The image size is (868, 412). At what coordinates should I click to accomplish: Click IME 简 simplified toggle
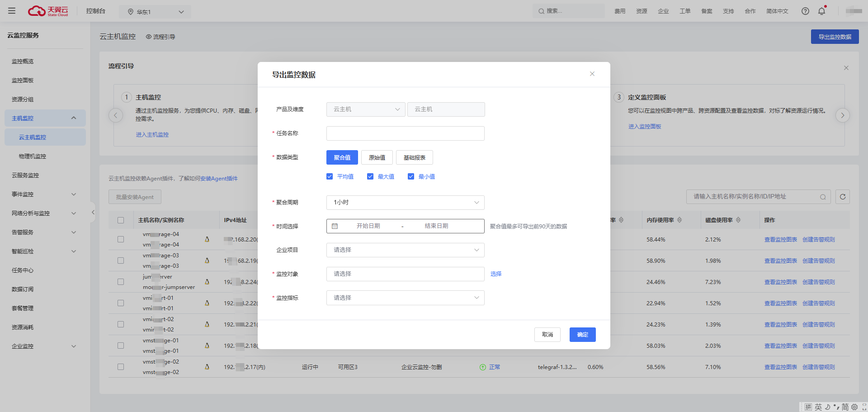(x=845, y=407)
